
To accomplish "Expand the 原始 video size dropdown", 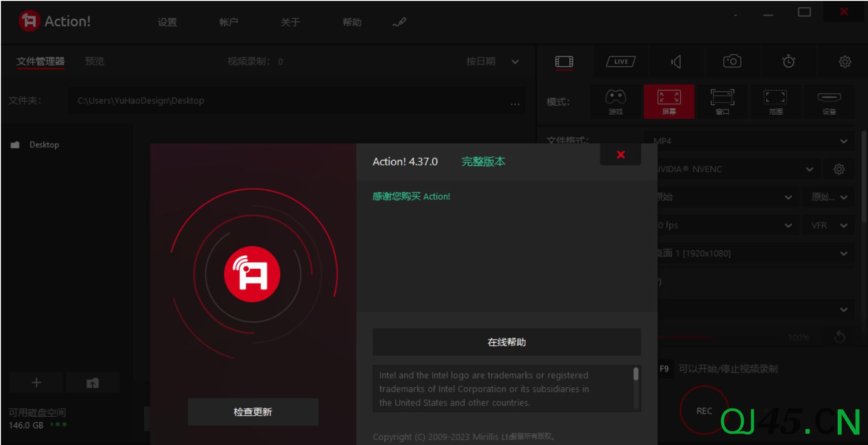I will point(728,197).
